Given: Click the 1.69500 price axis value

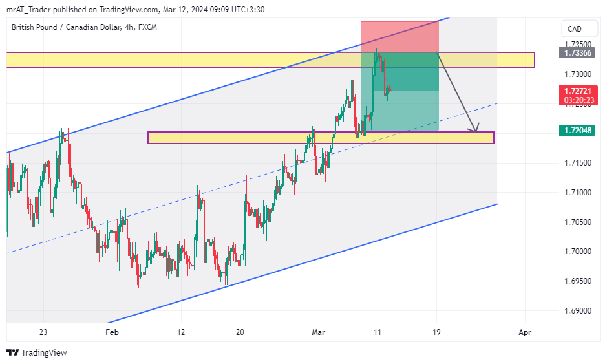Looking at the screenshot, I should [x=577, y=281].
